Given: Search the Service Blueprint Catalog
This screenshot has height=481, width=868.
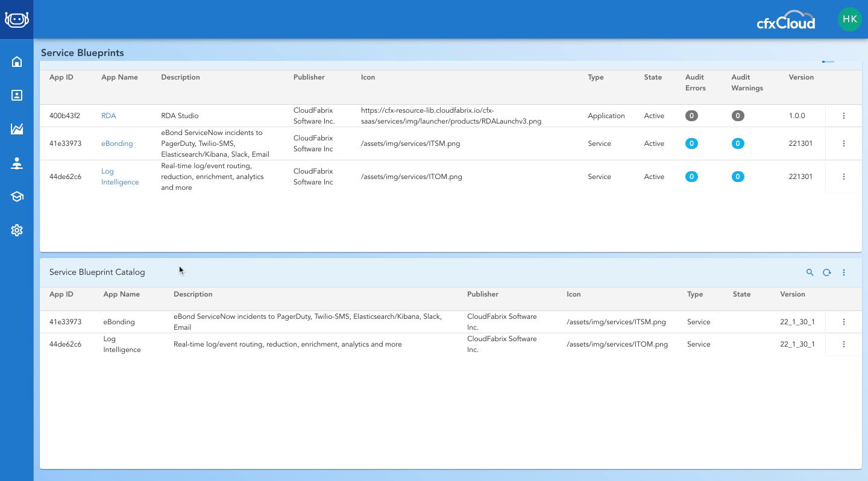Looking at the screenshot, I should [x=810, y=272].
